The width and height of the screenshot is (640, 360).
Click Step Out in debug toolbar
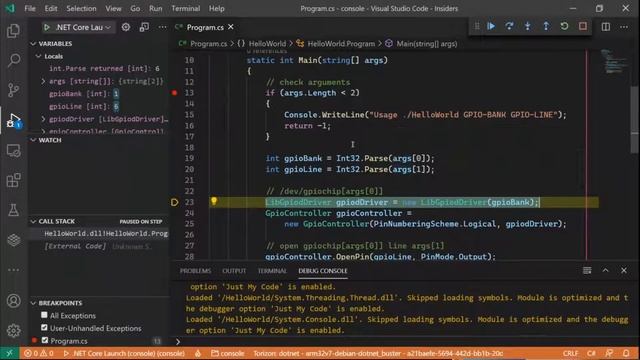(546, 27)
